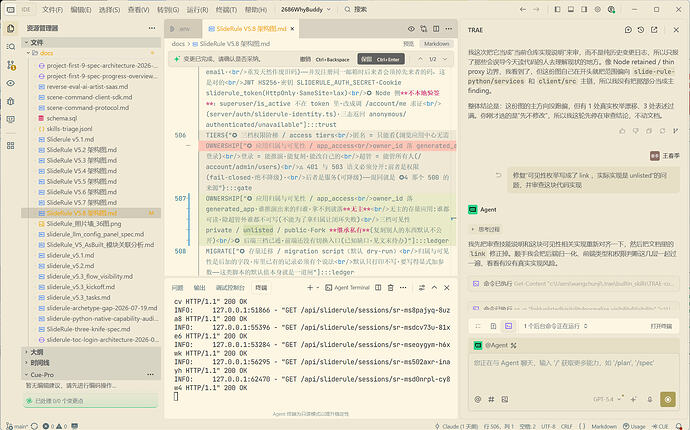Expand the 思考过程 thinking section

485,229
